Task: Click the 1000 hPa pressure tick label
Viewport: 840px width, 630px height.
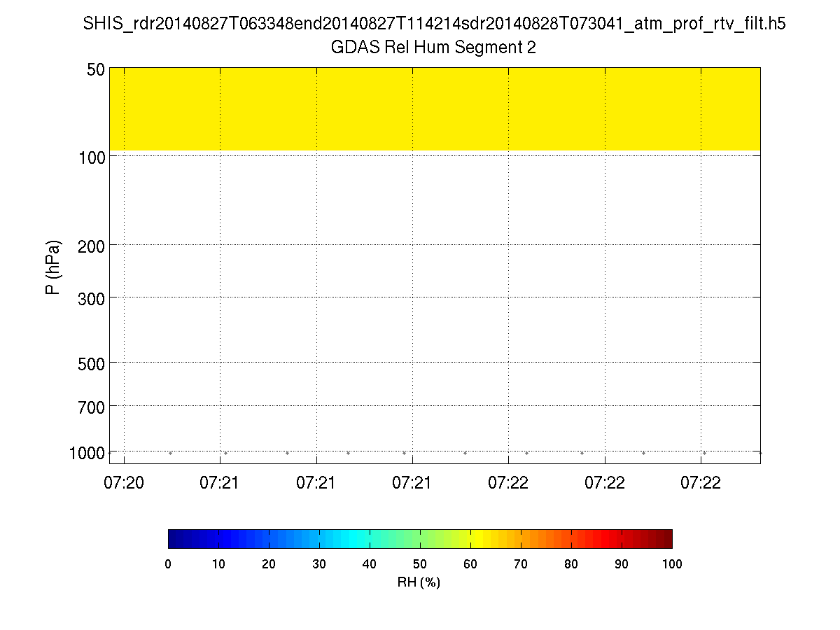Action: (x=87, y=453)
